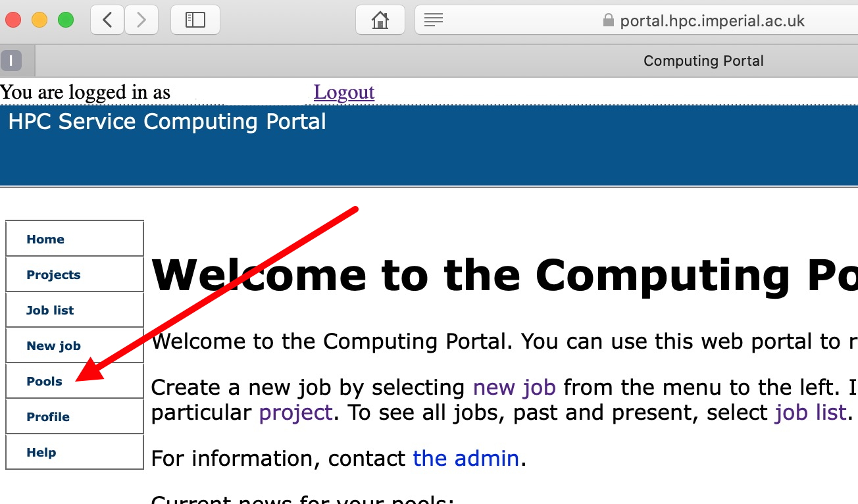Click the Safari back navigation arrow

107,20
